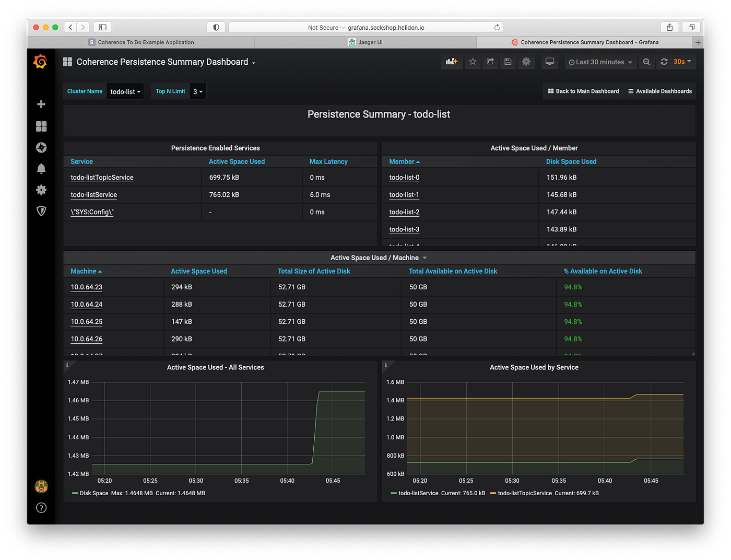731x560 pixels.
Task: Open the Explore compass icon
Action: [x=41, y=147]
